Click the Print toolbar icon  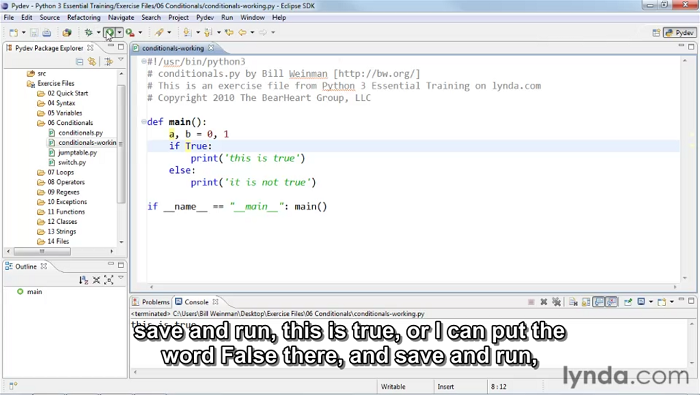pos(46,33)
